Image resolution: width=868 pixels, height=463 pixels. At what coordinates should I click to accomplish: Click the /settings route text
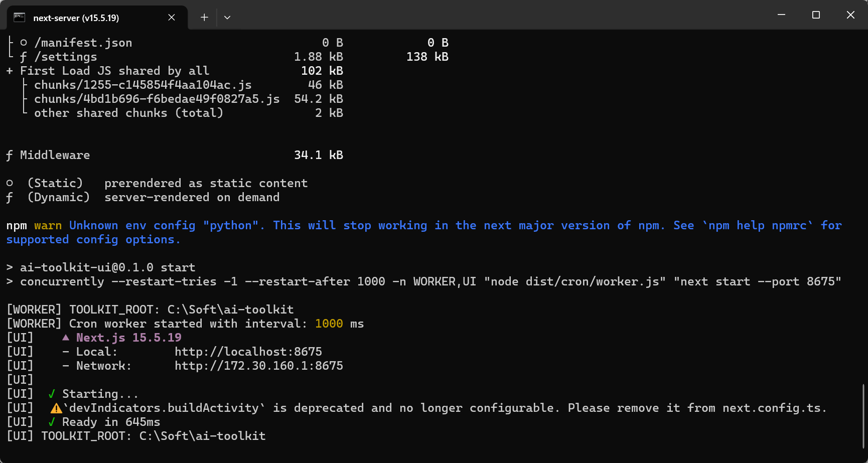pyautogui.click(x=66, y=57)
